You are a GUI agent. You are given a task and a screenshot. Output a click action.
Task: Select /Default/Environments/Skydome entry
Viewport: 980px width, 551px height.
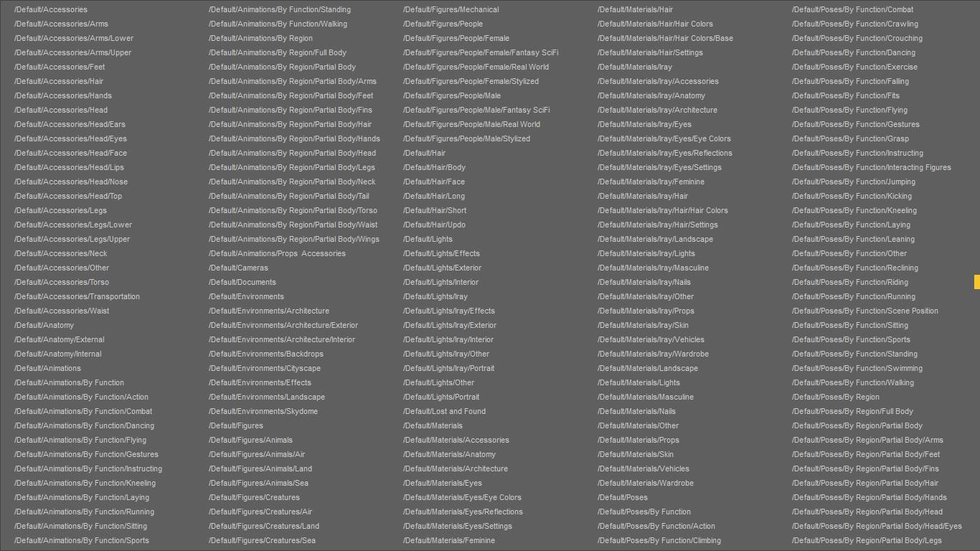click(x=263, y=411)
